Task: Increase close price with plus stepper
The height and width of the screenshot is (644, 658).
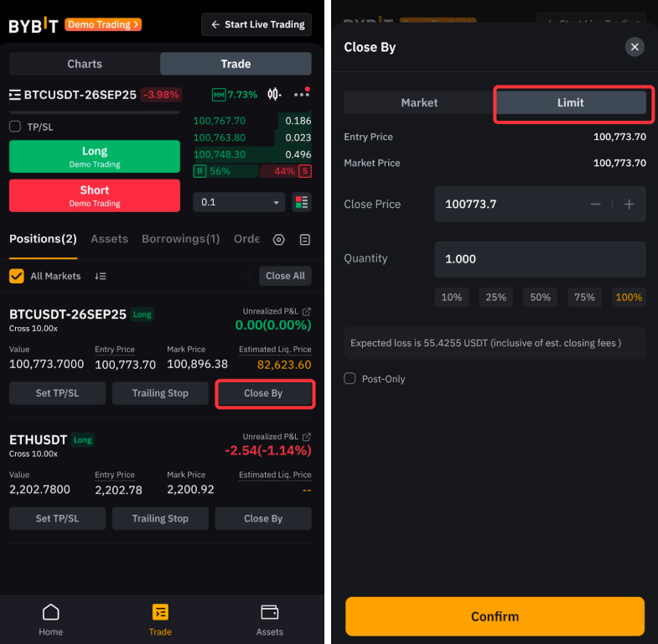Action: click(x=629, y=205)
